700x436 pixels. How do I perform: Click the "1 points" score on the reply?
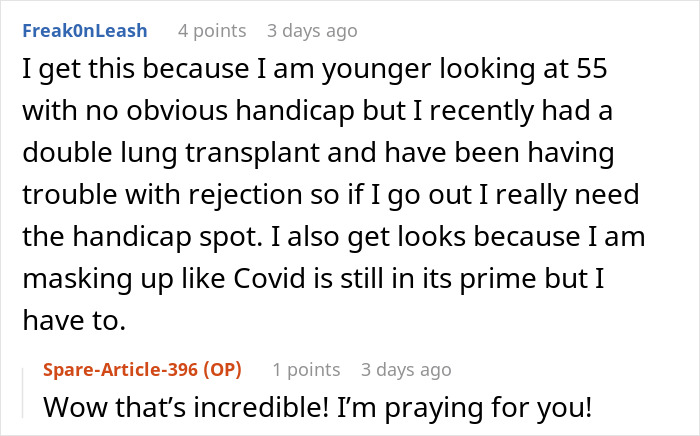[x=304, y=370]
